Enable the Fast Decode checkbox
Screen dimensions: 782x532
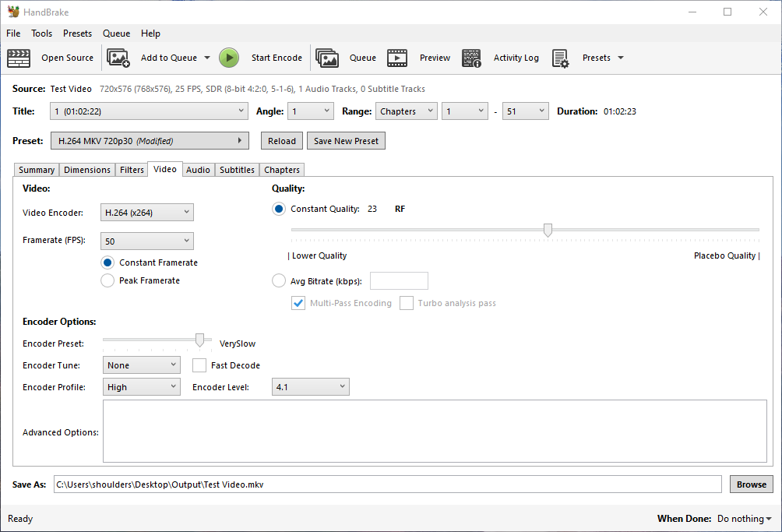199,365
